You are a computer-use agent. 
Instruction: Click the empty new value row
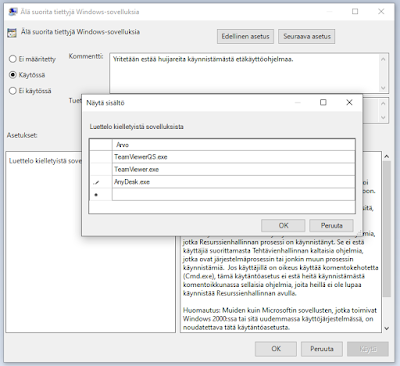pyautogui.click(x=234, y=194)
